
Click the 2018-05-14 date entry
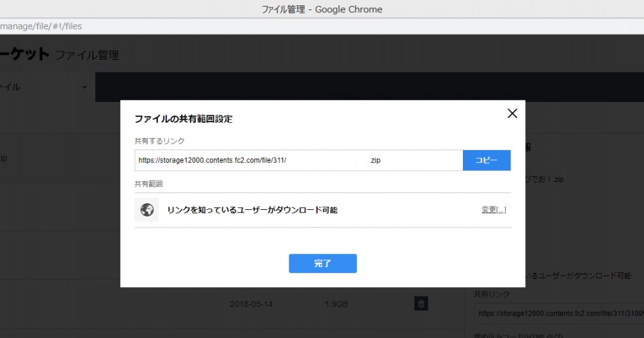(251, 304)
